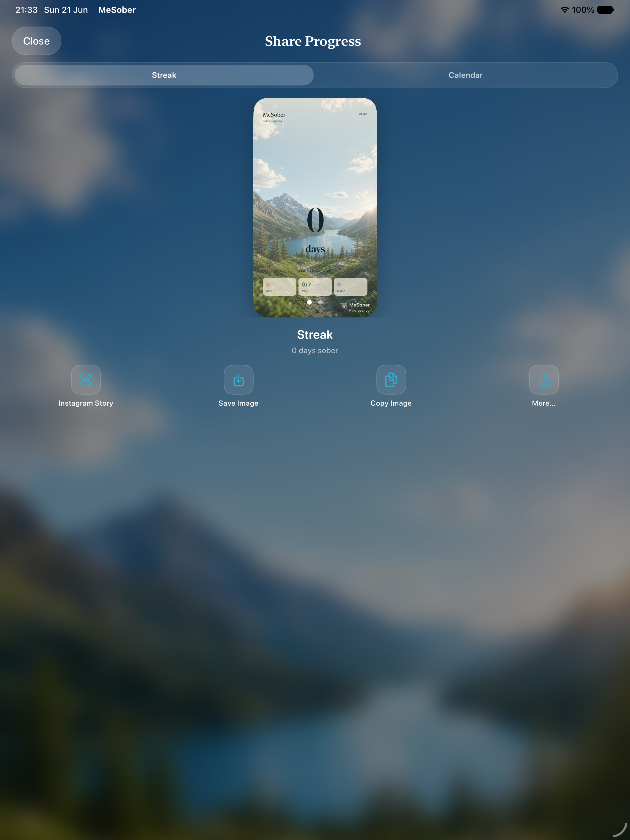This screenshot has width=630, height=840.
Task: Switch to the Calendar tab
Action: 465,75
